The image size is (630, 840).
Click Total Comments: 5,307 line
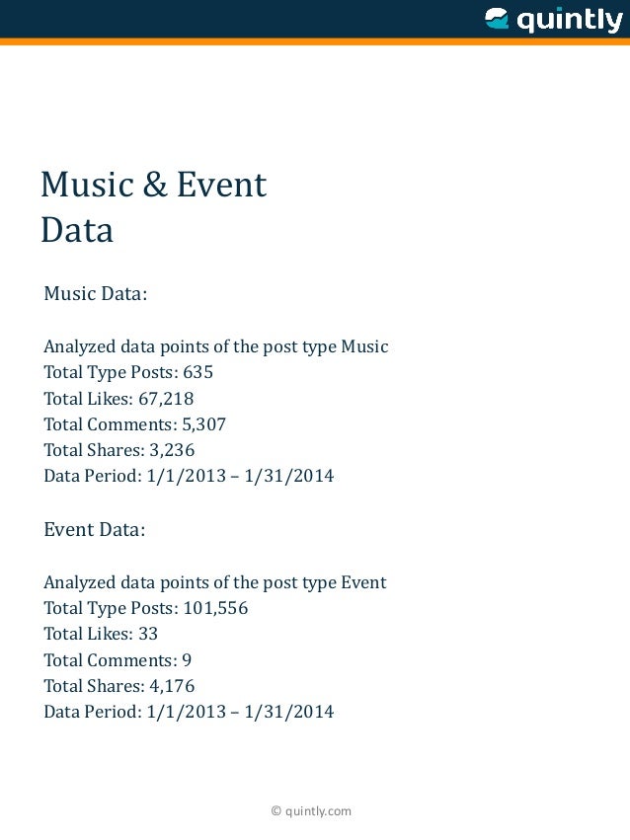pyautogui.click(x=135, y=424)
